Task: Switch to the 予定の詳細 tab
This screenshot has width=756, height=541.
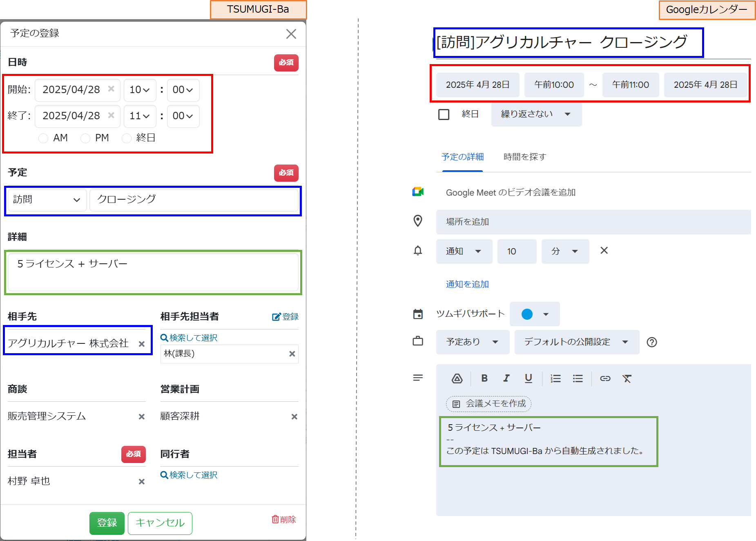Action: [x=462, y=157]
